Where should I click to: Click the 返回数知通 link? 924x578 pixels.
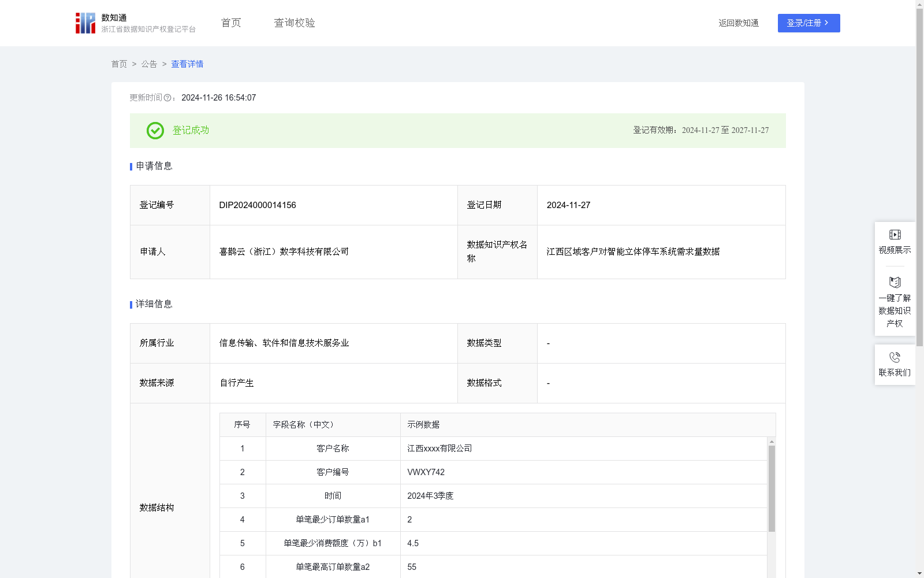pos(739,23)
